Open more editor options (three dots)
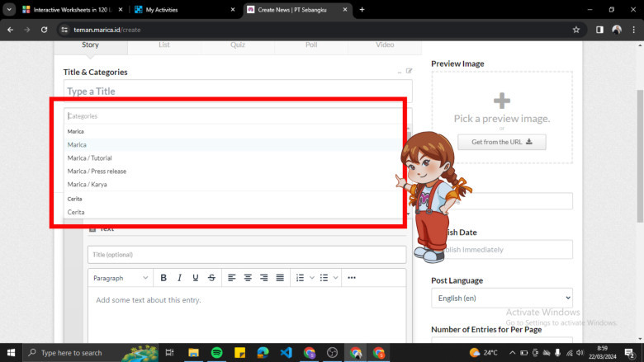 click(x=352, y=278)
